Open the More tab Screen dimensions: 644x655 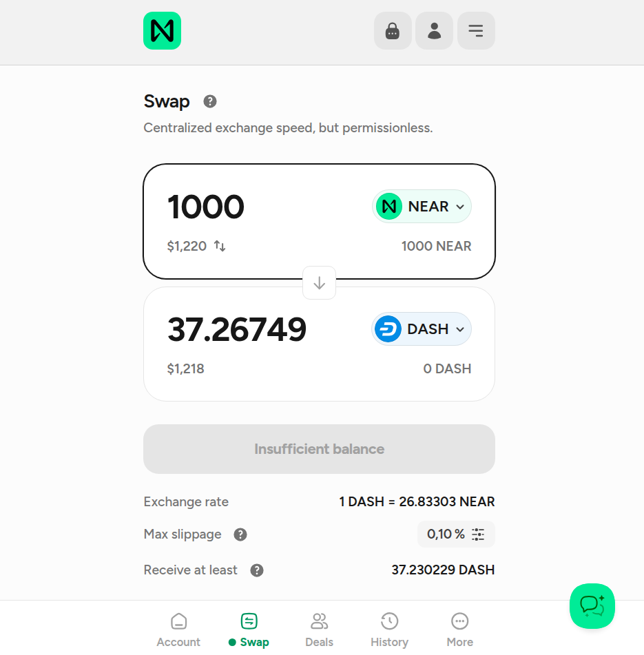click(x=459, y=630)
